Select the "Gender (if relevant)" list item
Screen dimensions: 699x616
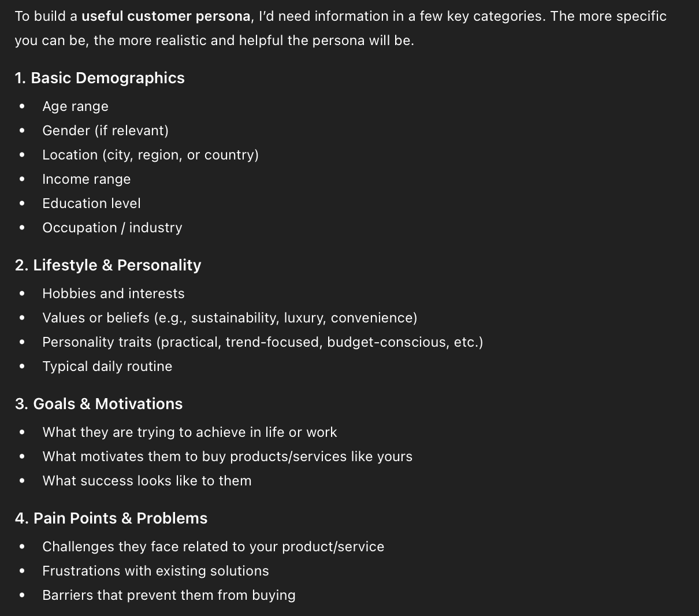(105, 131)
